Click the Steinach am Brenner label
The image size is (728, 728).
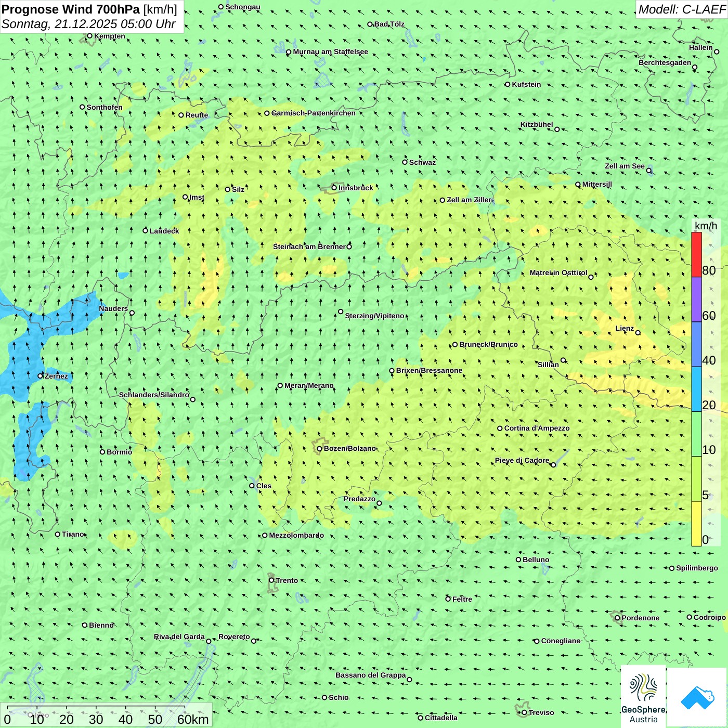coord(309,246)
